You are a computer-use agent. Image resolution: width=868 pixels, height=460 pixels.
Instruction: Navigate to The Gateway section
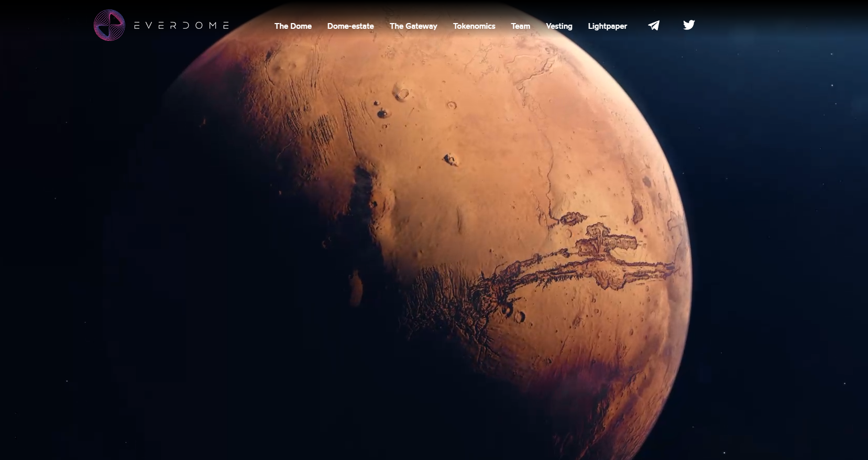(413, 26)
